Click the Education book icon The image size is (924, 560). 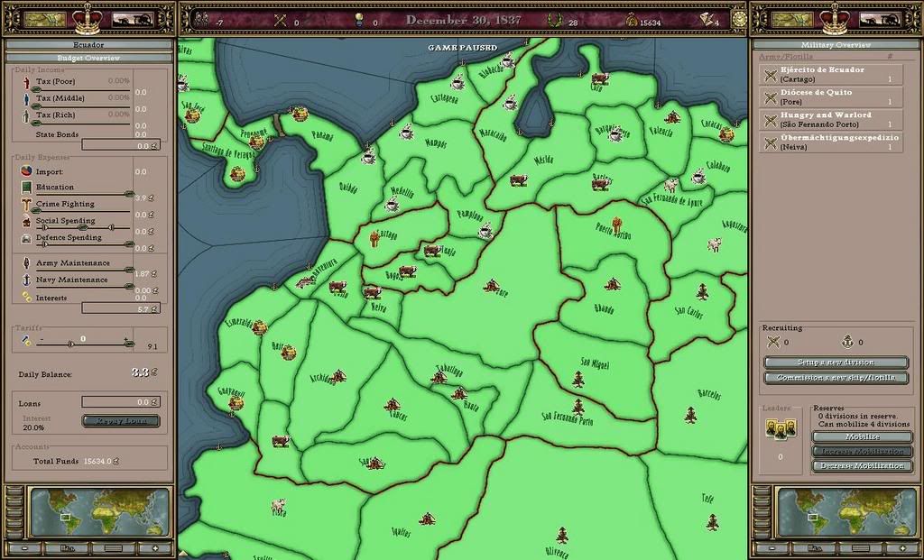(x=26, y=187)
